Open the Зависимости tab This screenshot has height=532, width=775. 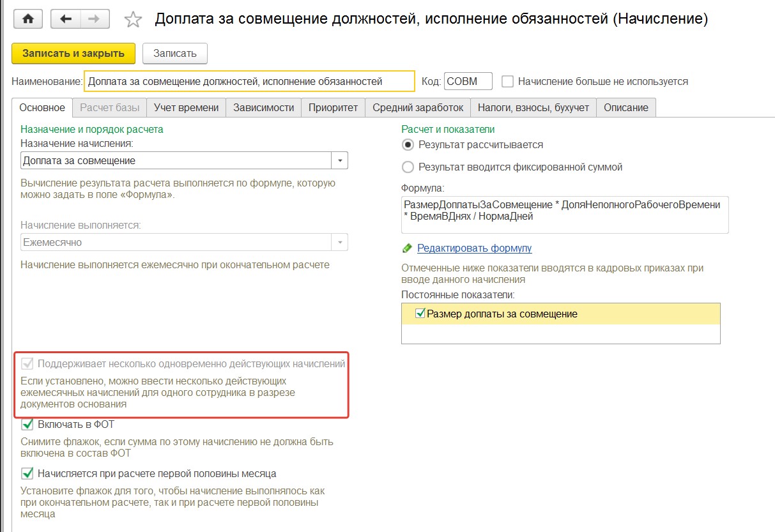[263, 107]
